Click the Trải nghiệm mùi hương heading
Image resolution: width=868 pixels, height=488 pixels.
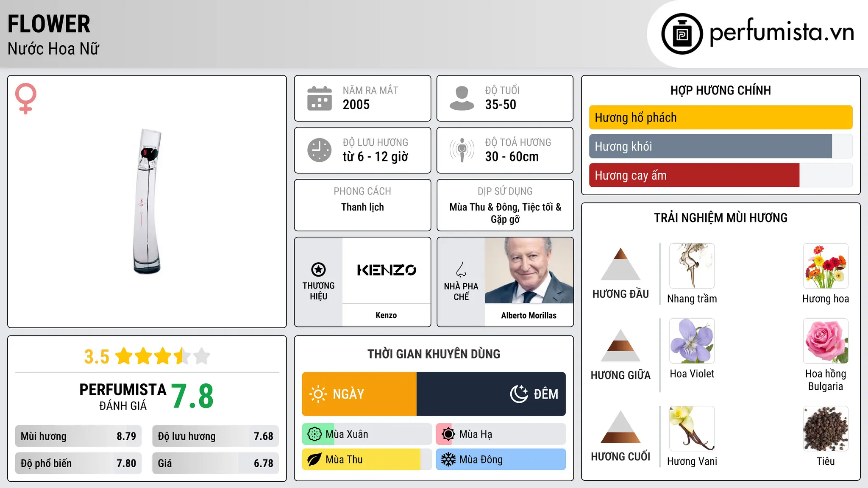(721, 218)
